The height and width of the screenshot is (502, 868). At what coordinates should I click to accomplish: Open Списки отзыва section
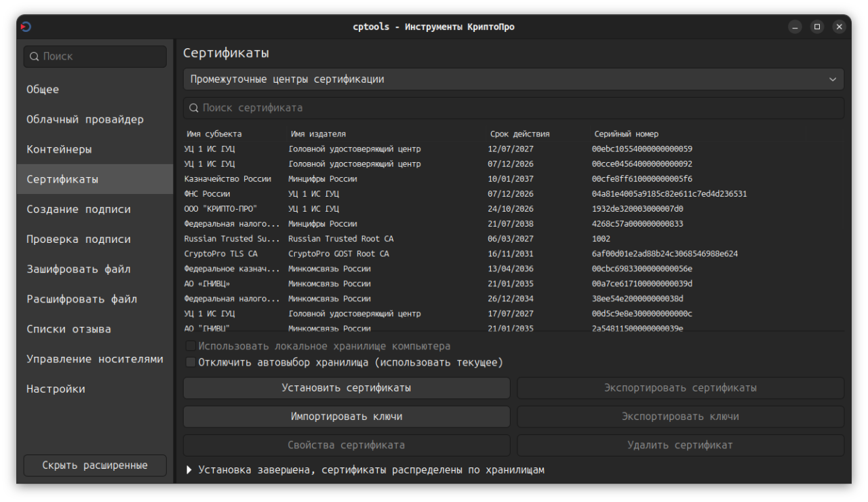[x=95, y=329]
